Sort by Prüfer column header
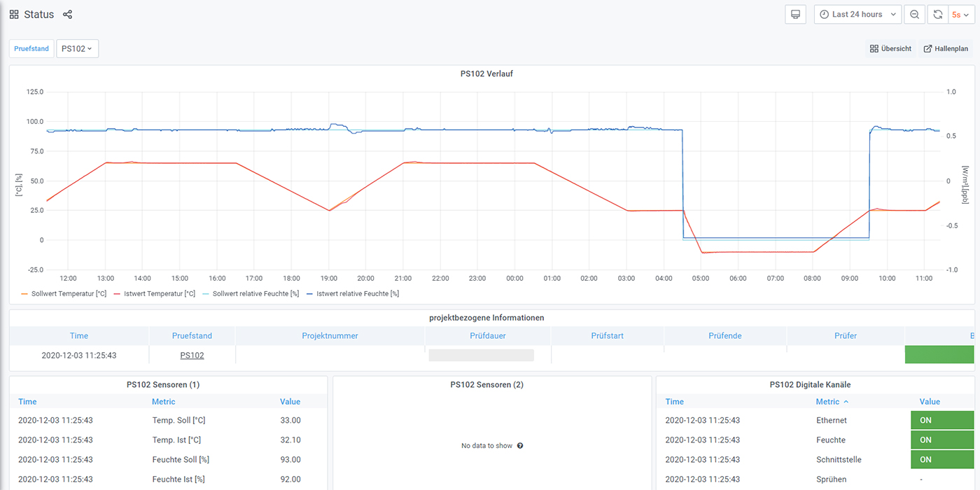Viewport: 980px width, 490px height. pyautogui.click(x=846, y=336)
